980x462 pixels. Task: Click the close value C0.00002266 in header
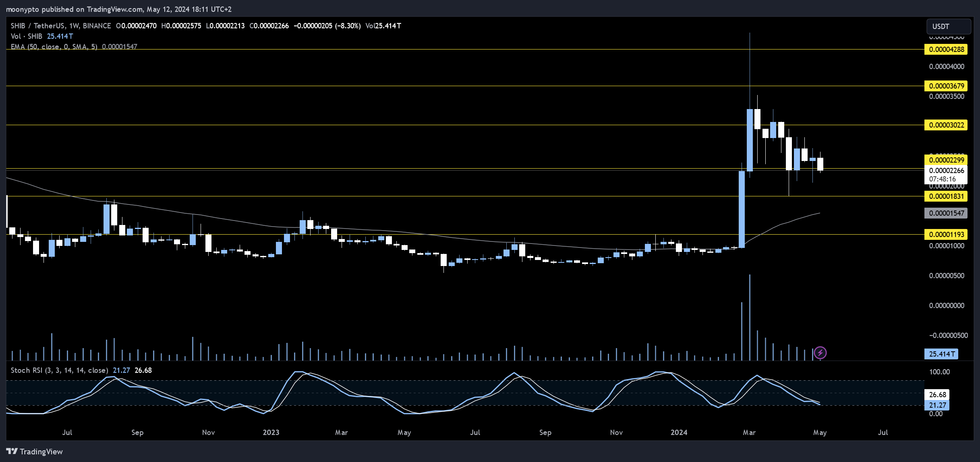coord(269,26)
